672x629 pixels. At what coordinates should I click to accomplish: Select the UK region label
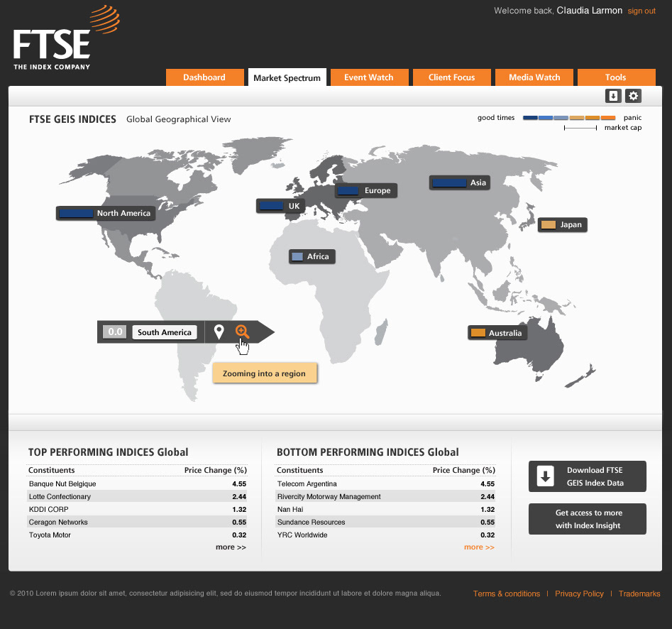point(280,206)
